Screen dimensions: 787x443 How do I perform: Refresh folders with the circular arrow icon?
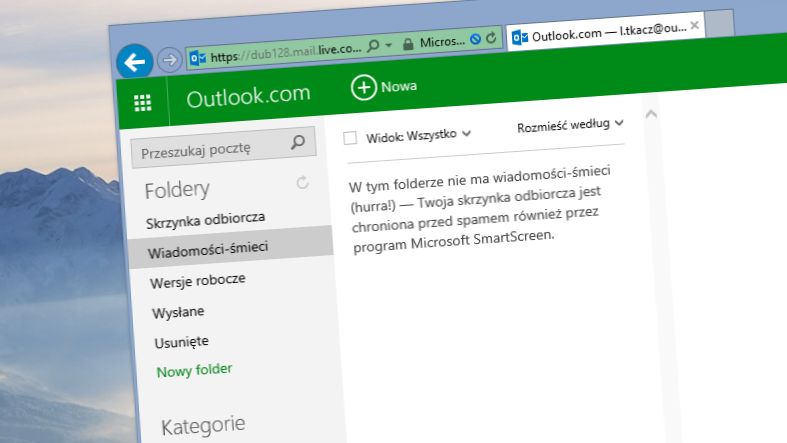pyautogui.click(x=302, y=183)
